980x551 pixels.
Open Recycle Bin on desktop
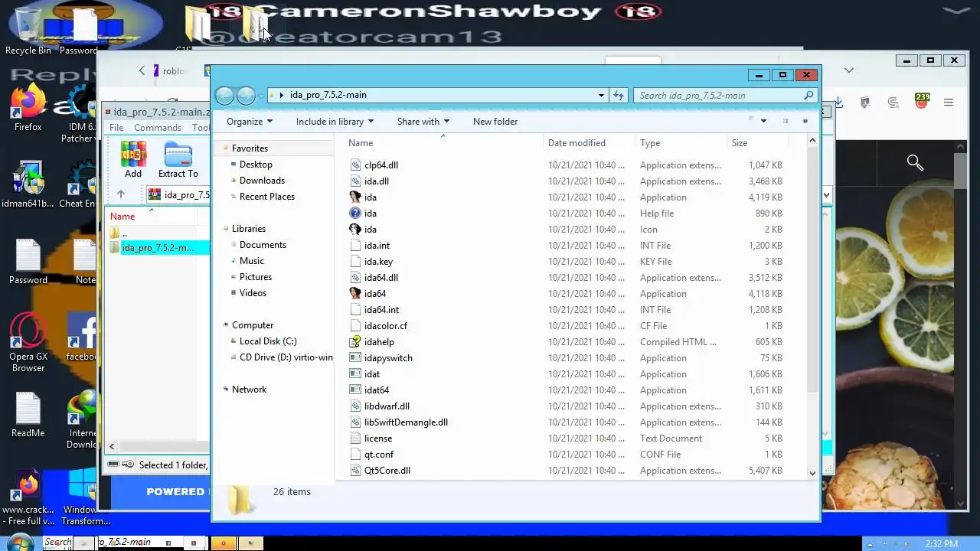tap(28, 31)
